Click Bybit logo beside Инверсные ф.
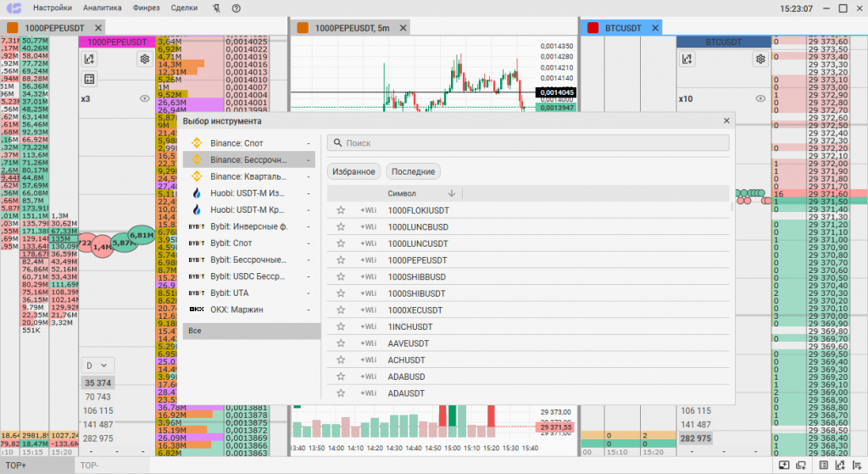The image size is (868, 474). [x=197, y=226]
